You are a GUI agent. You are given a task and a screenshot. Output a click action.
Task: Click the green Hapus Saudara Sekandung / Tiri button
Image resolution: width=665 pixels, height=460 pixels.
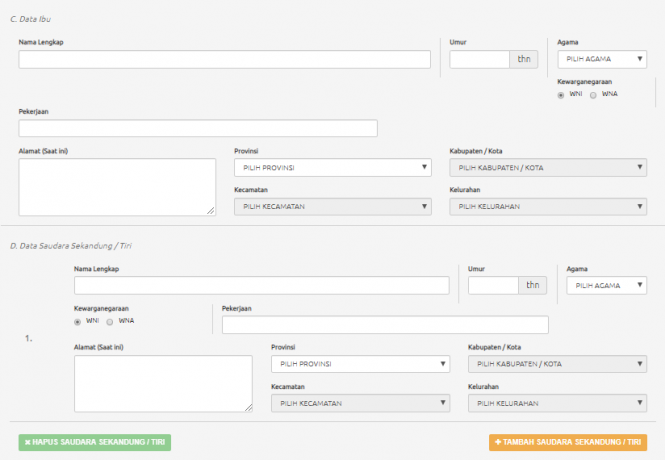pyautogui.click(x=94, y=442)
